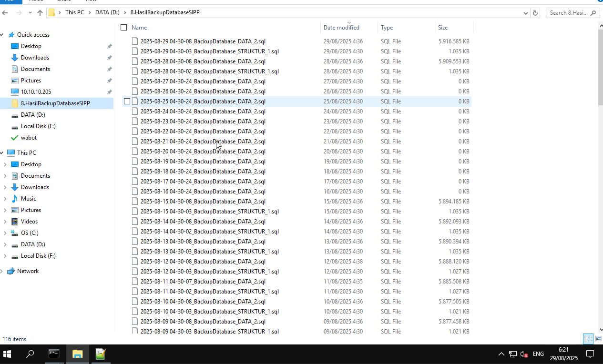Click the muted speaker volume icon

tap(524, 354)
